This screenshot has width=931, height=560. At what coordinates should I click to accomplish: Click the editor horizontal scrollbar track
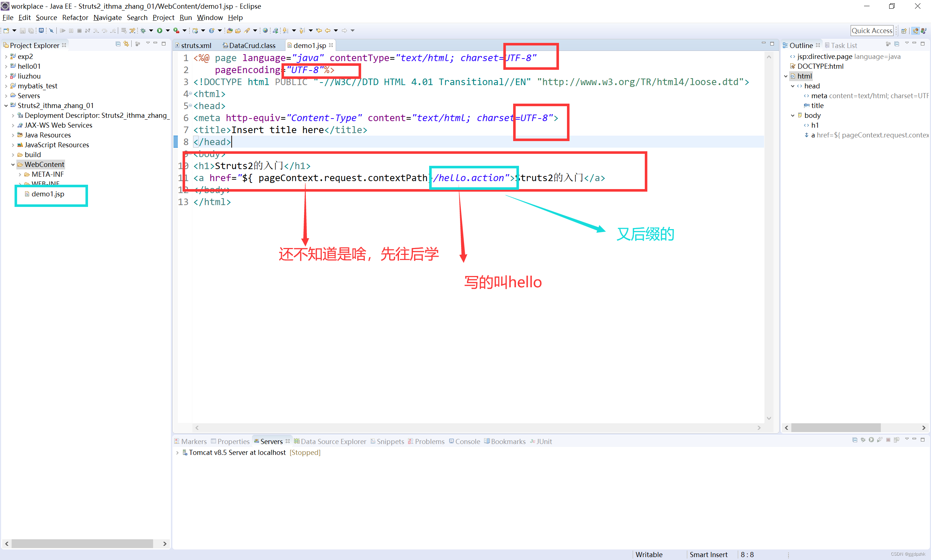[478, 428]
